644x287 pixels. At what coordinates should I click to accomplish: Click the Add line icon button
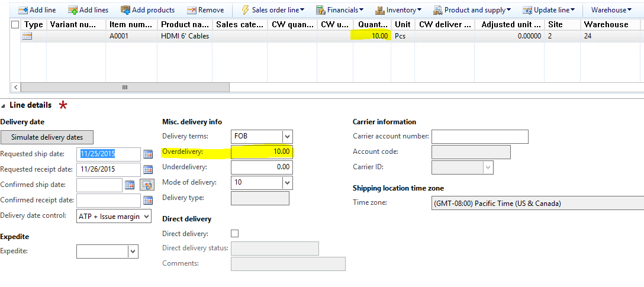tap(22, 10)
